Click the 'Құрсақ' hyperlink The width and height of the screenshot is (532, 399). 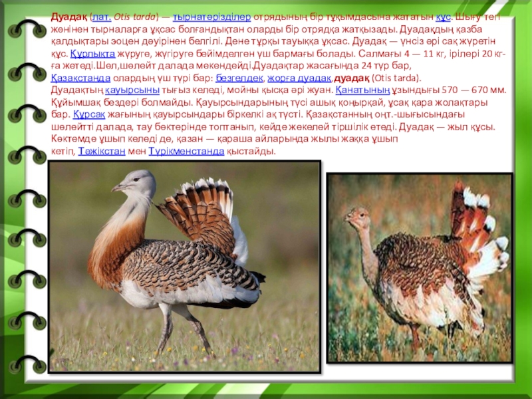89,114
